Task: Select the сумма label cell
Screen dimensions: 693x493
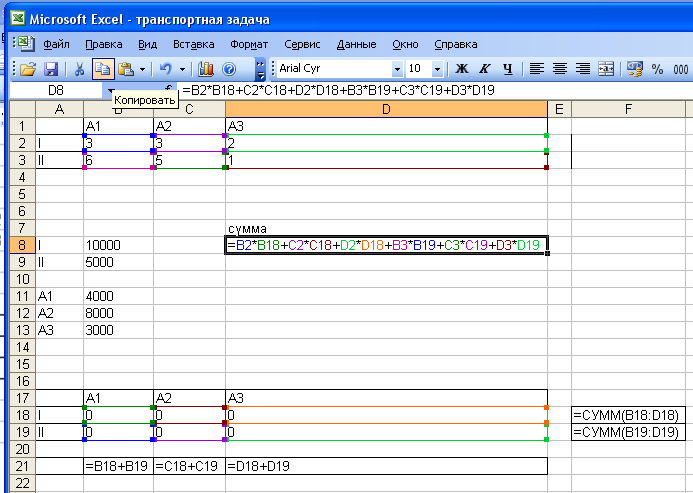Action: [x=386, y=228]
